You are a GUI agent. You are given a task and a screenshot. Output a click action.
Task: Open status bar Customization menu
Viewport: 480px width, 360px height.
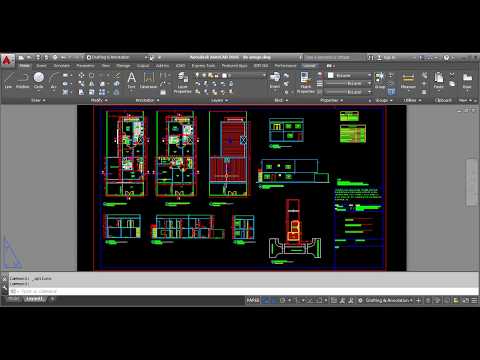(474, 300)
